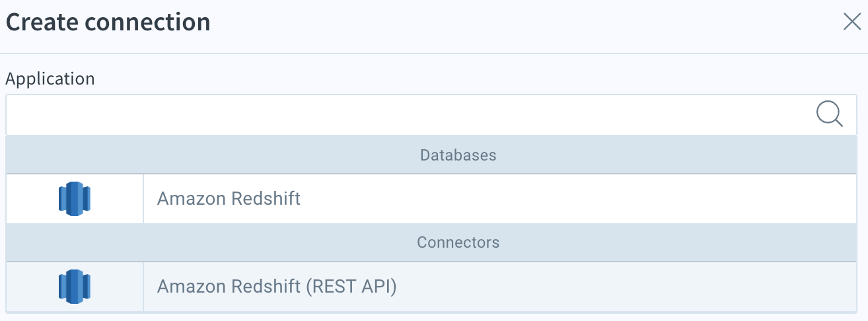The width and height of the screenshot is (868, 321).
Task: Click the Amazon Redshift (REST API) logo icon
Action: [x=74, y=286]
